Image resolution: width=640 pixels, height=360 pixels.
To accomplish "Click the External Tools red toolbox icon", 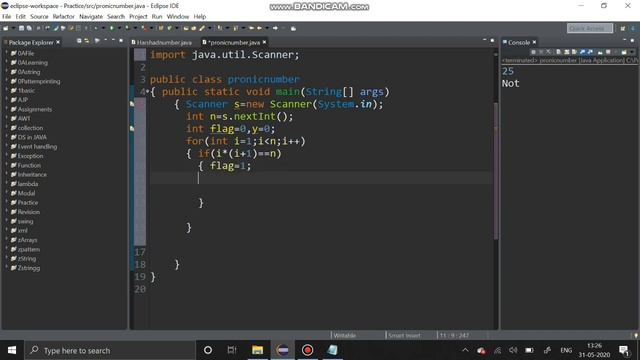I will [x=144, y=28].
